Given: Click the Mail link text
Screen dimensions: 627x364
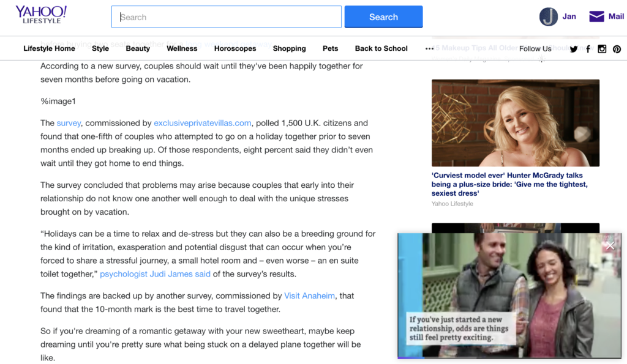Looking at the screenshot, I should (x=616, y=17).
